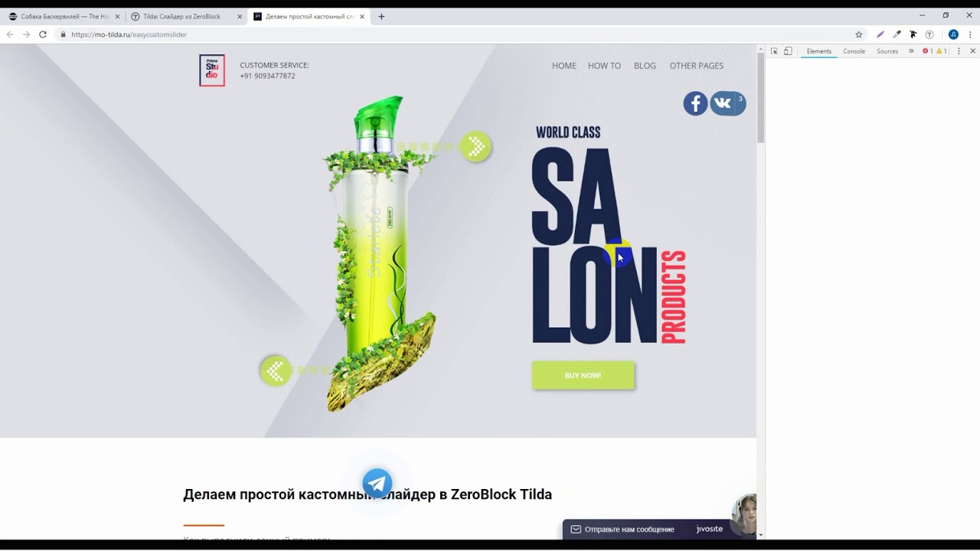The height and width of the screenshot is (551, 980).
Task: Click the chat operator avatar photo
Action: tap(744, 514)
